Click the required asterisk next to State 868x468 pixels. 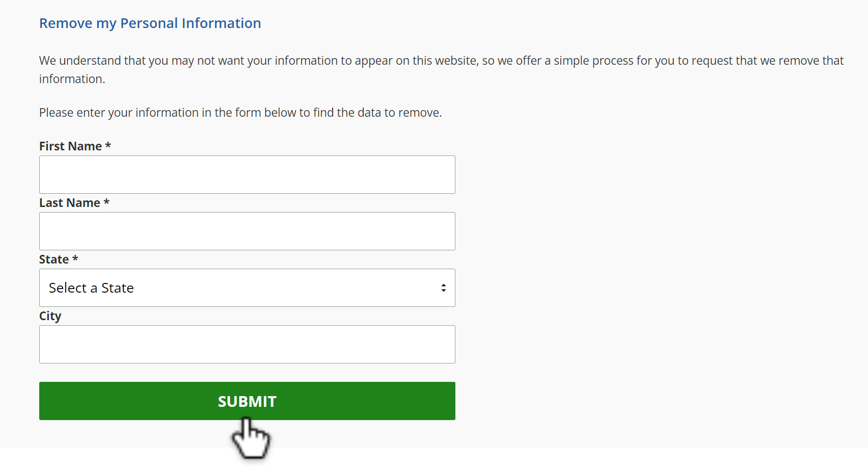pyautogui.click(x=75, y=259)
